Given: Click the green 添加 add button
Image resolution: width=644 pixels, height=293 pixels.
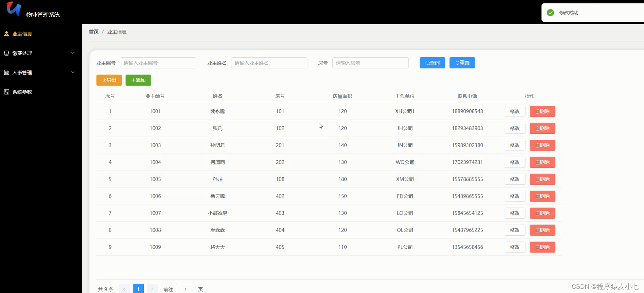Looking at the screenshot, I should click(138, 80).
